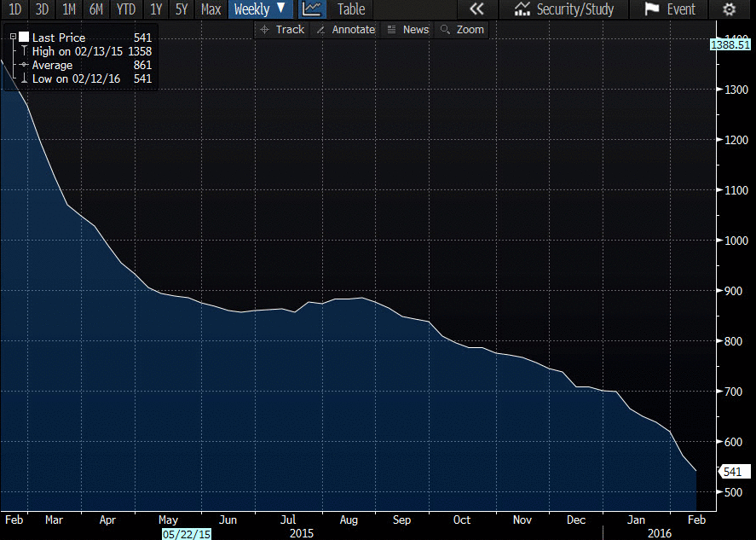
Task: Open the Weekly periodicity dropdown
Action: pos(263,9)
